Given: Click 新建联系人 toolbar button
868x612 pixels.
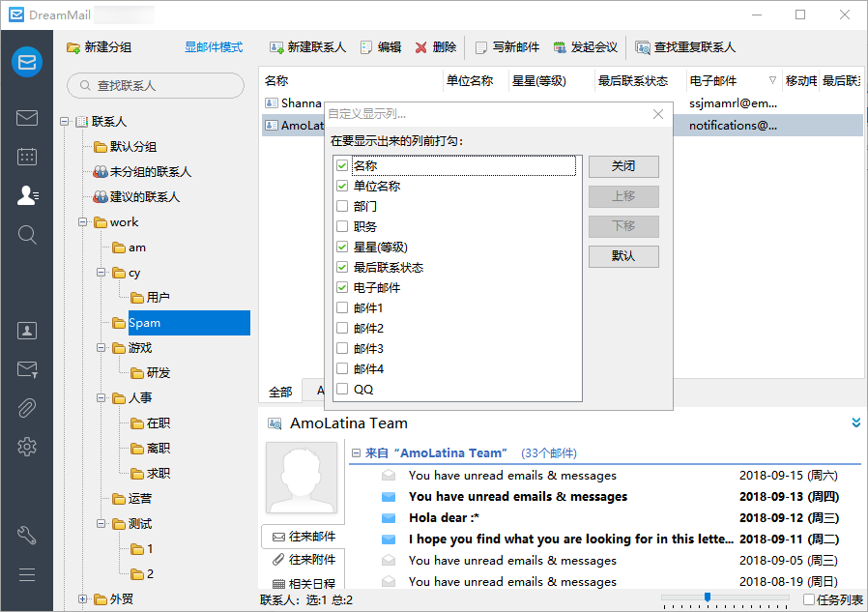Looking at the screenshot, I should pos(307,47).
